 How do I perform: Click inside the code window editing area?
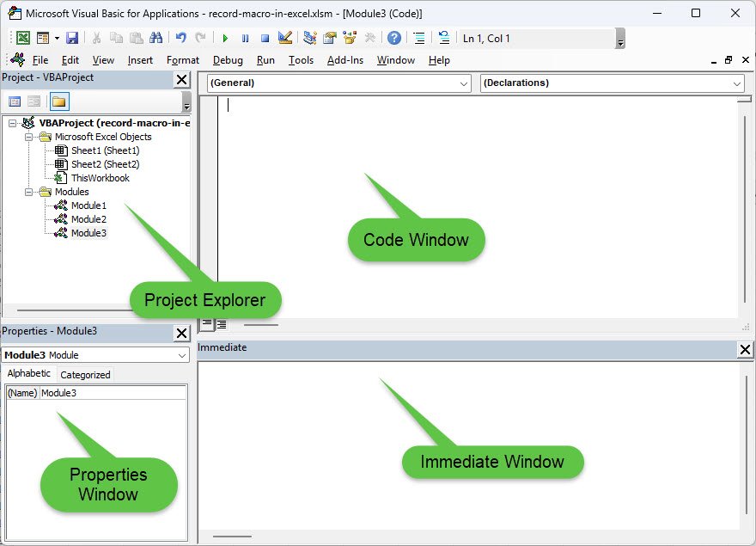(478, 207)
